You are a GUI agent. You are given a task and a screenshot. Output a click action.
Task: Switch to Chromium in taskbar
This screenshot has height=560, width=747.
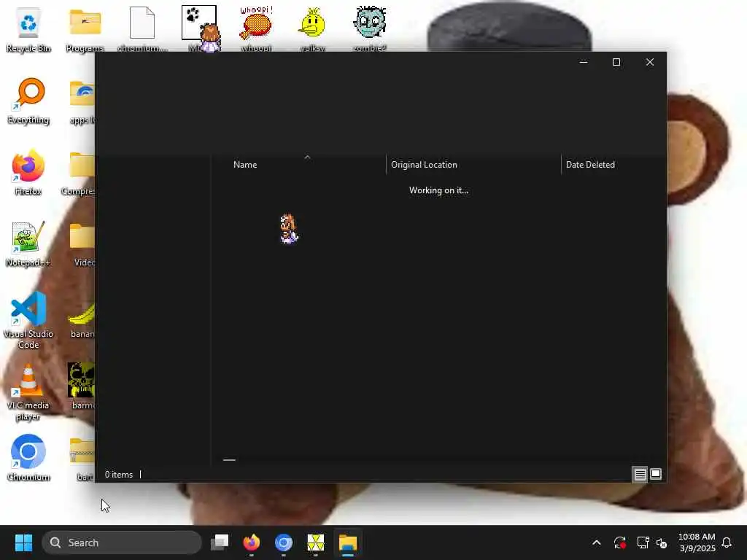pyautogui.click(x=284, y=542)
